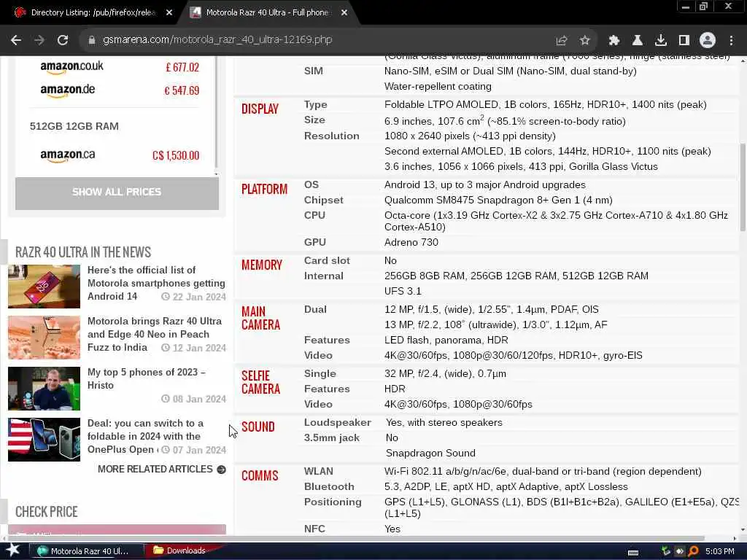Open the Downloads taskbar window

coord(183,551)
